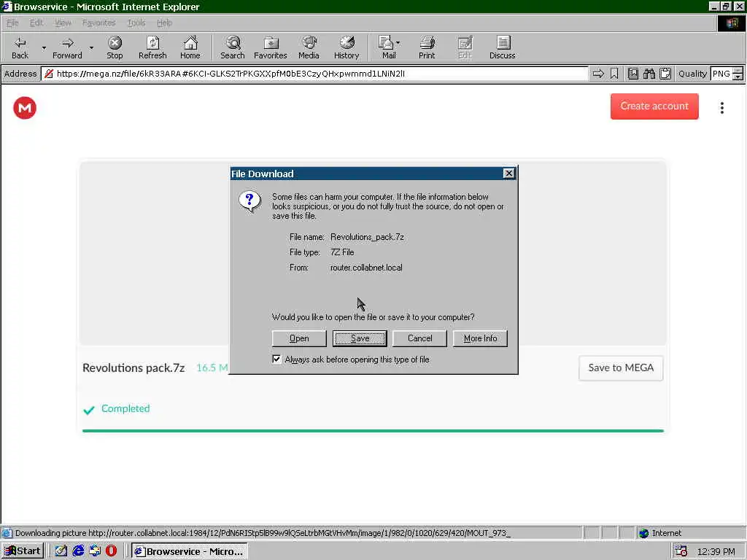Open the Edit menu
Viewport: 747px width, 560px height.
pos(36,23)
